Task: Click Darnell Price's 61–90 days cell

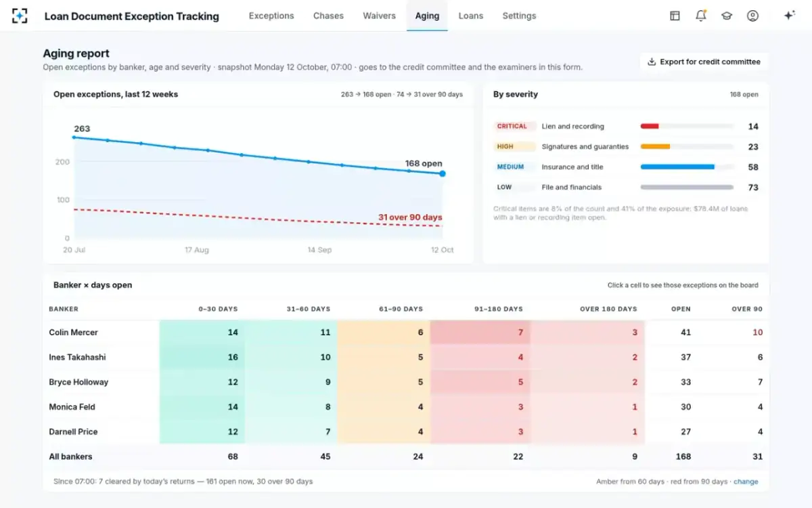Action: (384, 432)
